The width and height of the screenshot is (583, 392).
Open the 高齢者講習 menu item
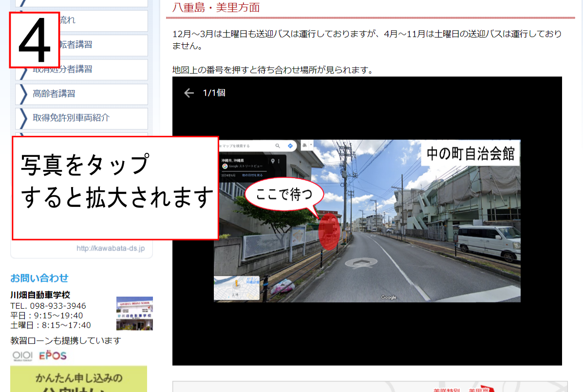(81, 94)
